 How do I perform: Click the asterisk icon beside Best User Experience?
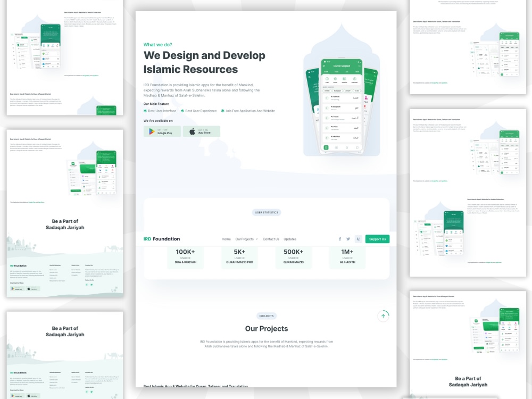(182, 111)
